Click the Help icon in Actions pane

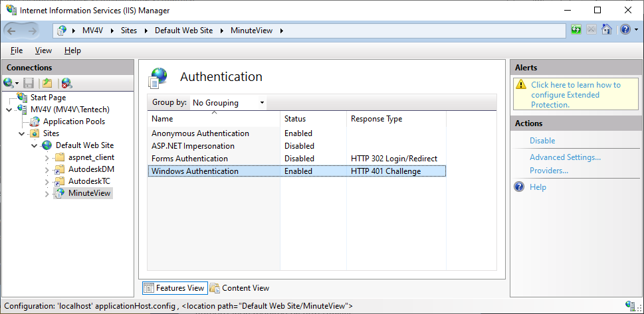pyautogui.click(x=520, y=187)
